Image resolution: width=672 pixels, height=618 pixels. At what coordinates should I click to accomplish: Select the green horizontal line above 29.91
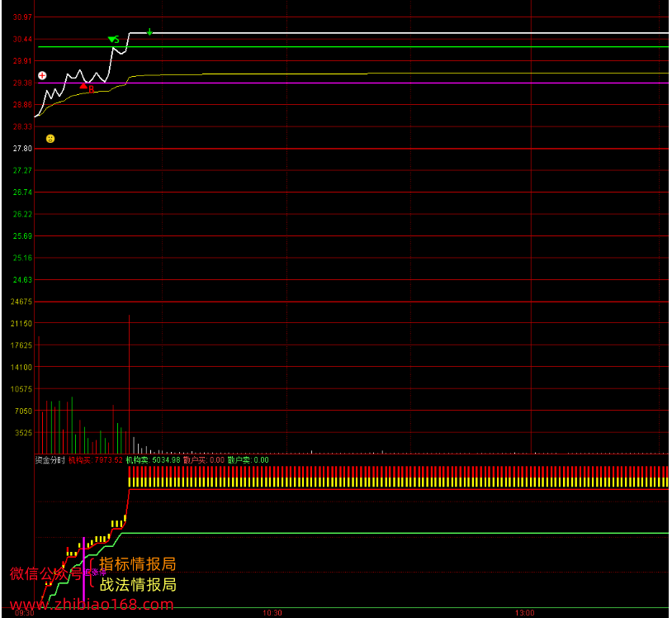[x=353, y=47]
